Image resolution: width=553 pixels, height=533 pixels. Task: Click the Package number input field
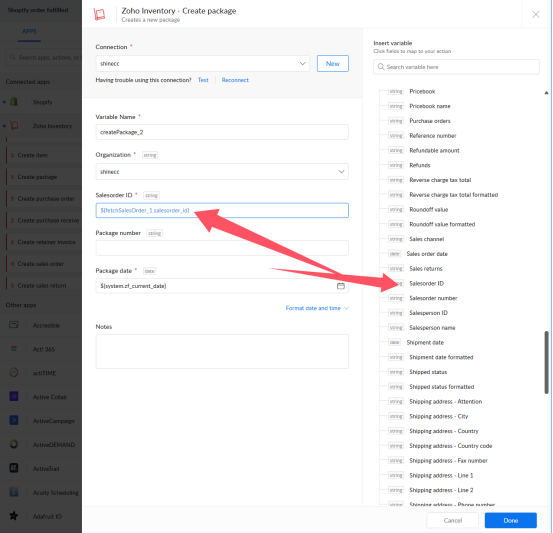pyautogui.click(x=222, y=248)
